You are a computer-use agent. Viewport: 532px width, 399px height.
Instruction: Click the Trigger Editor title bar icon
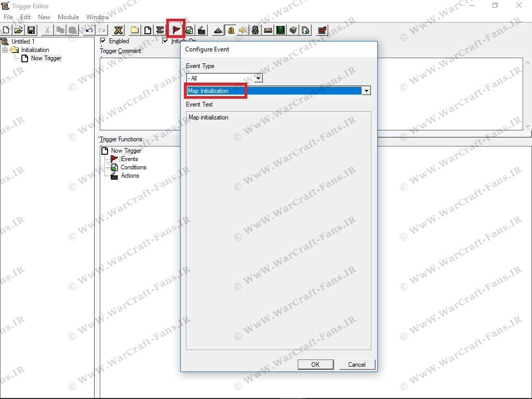pos(5,6)
